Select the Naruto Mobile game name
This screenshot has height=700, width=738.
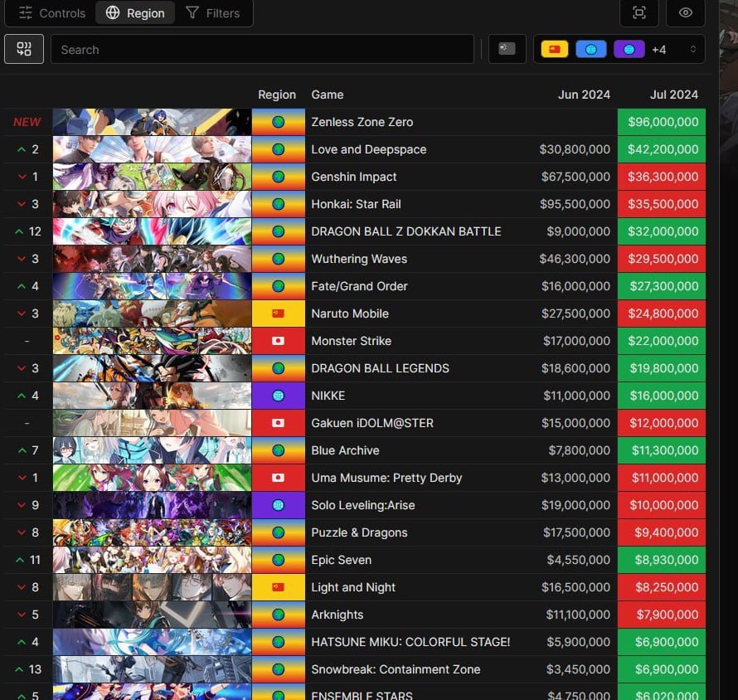pos(350,314)
